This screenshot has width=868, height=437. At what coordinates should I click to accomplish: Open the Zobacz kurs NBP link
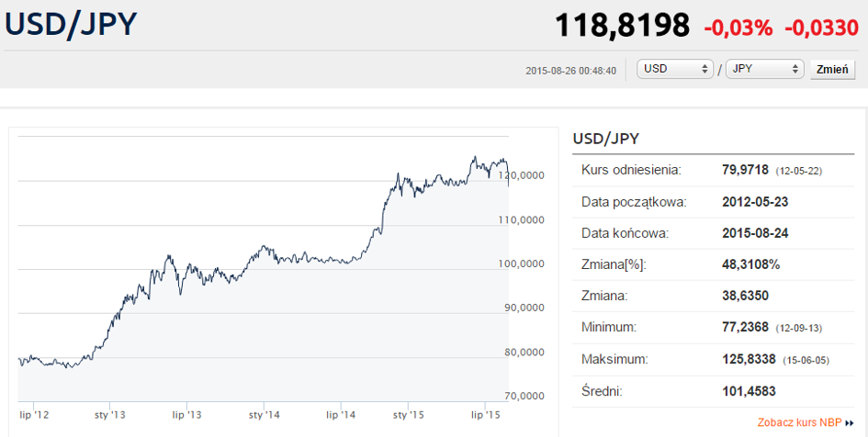799,423
